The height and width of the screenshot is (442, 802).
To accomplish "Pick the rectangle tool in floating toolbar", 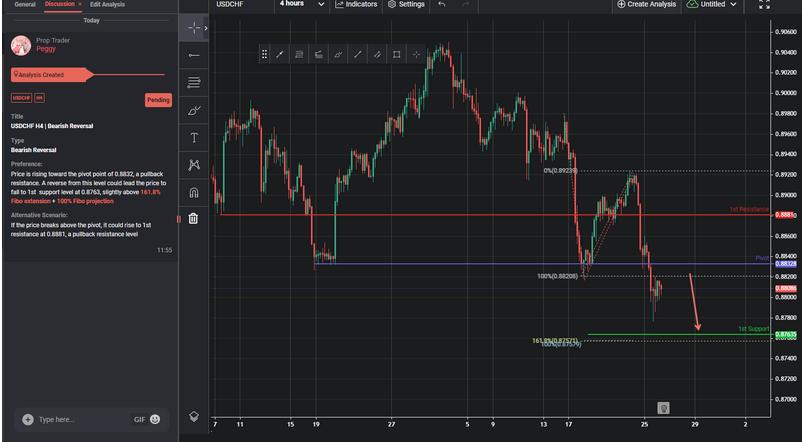I will tap(396, 54).
